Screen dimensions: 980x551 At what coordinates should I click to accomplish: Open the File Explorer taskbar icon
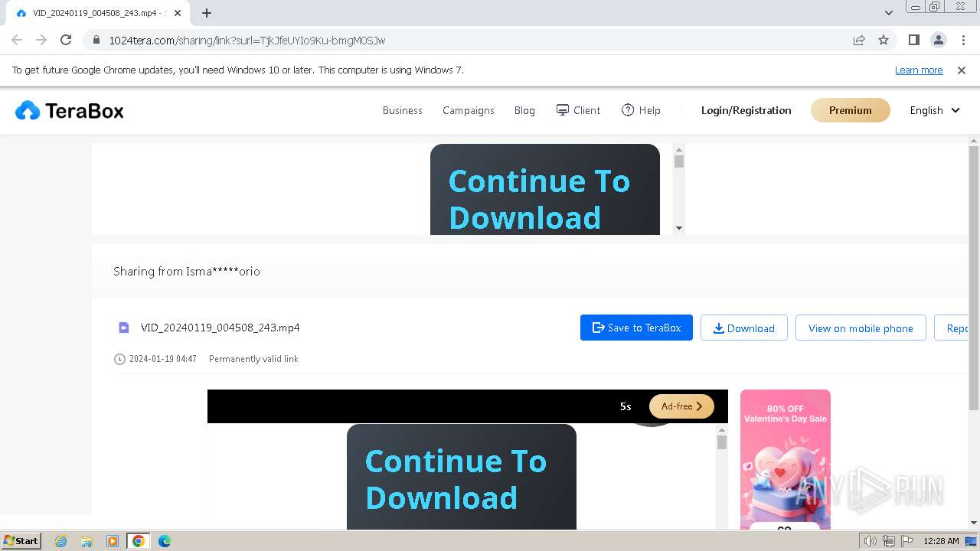[x=87, y=541]
